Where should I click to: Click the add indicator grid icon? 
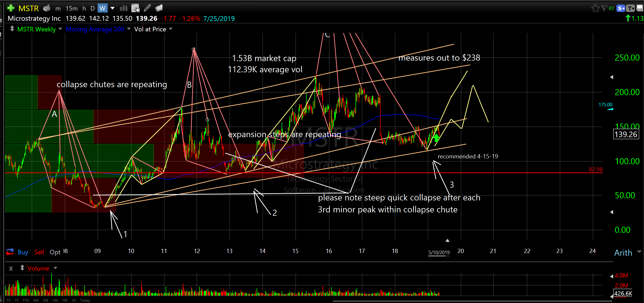[x=135, y=8]
